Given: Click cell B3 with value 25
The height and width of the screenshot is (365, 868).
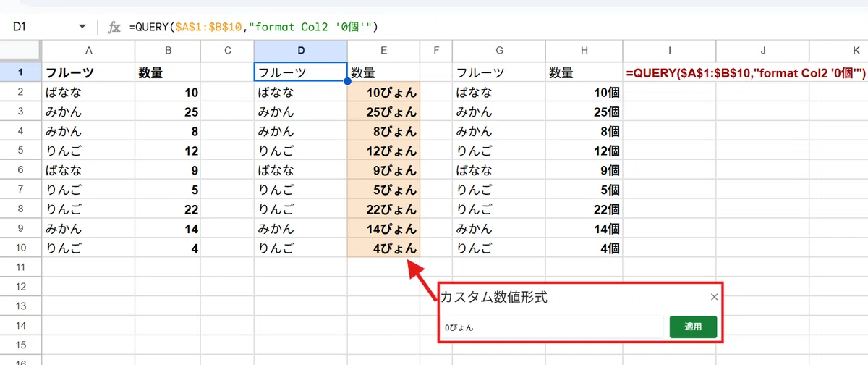Looking at the screenshot, I should 168,112.
